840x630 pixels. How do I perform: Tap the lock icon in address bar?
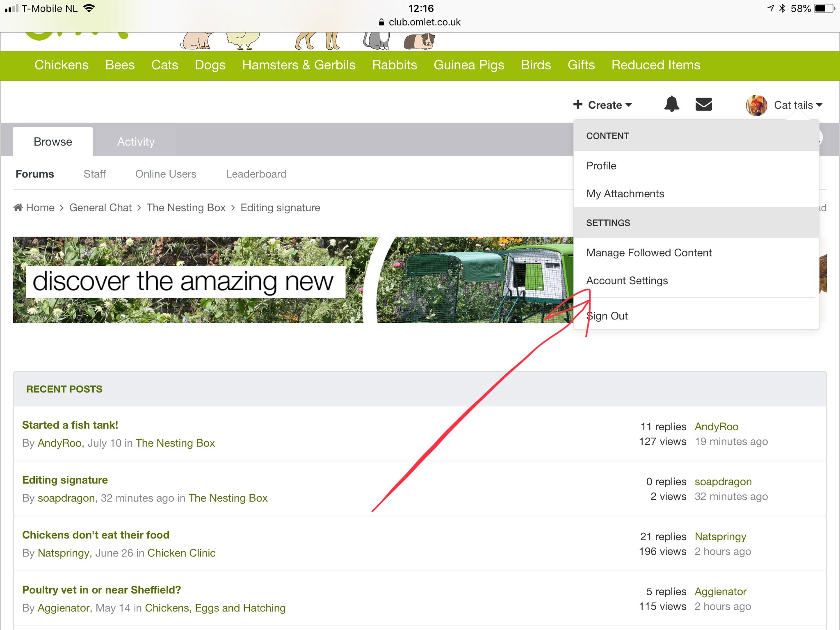pyautogui.click(x=381, y=22)
